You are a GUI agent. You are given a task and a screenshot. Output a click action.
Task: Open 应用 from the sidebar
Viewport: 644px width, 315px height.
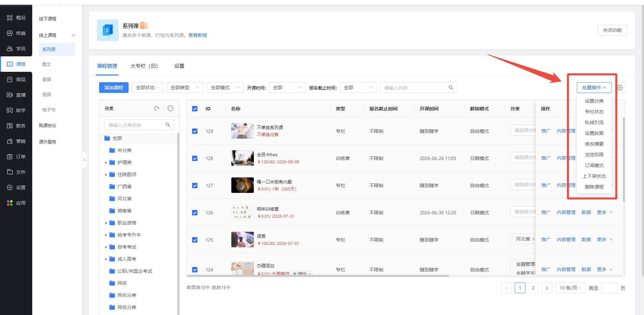[16, 203]
